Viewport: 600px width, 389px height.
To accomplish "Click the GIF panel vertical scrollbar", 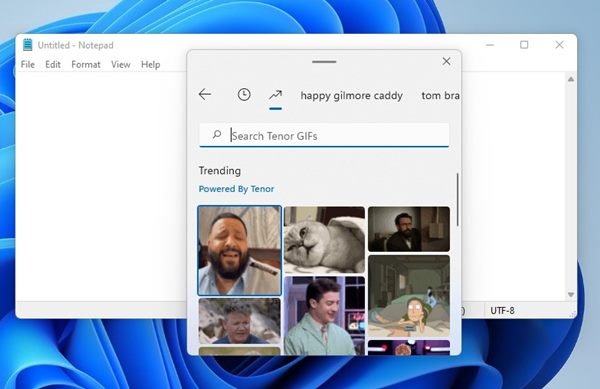I will click(457, 199).
